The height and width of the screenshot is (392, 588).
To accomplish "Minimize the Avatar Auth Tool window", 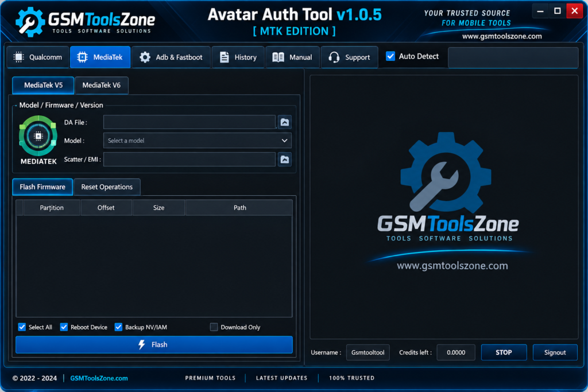I will pos(540,11).
